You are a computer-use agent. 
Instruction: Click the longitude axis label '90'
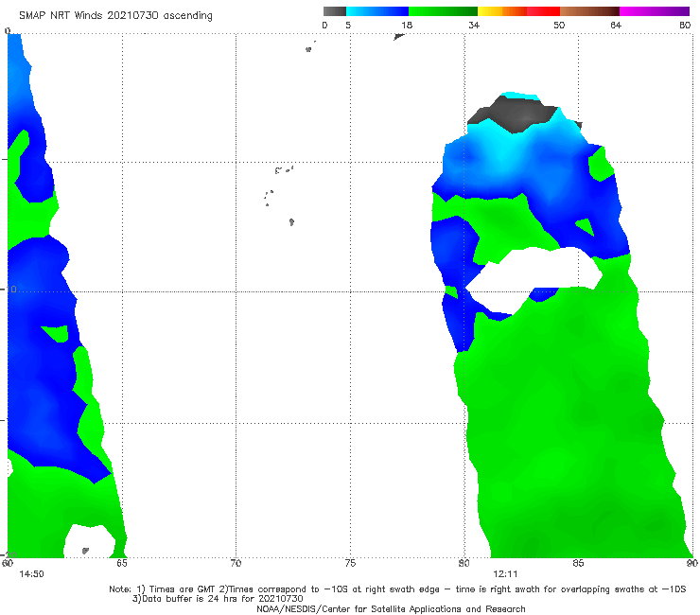click(692, 563)
